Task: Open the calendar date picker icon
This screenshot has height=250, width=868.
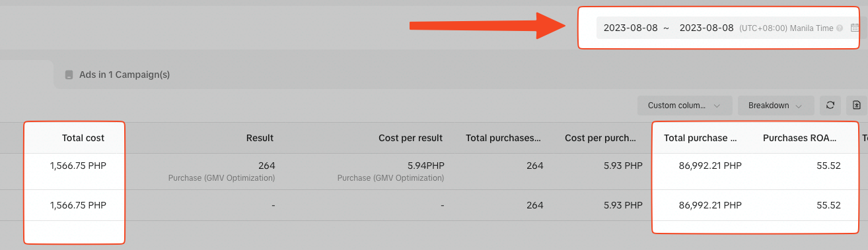Action: click(855, 28)
